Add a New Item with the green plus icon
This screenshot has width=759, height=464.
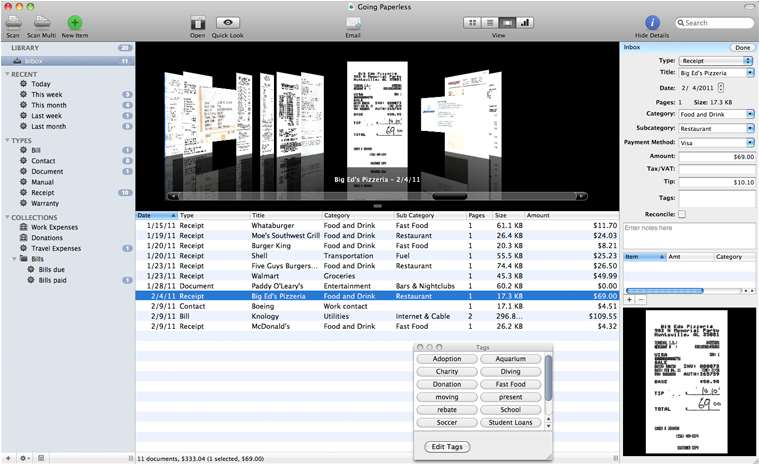pyautogui.click(x=75, y=21)
